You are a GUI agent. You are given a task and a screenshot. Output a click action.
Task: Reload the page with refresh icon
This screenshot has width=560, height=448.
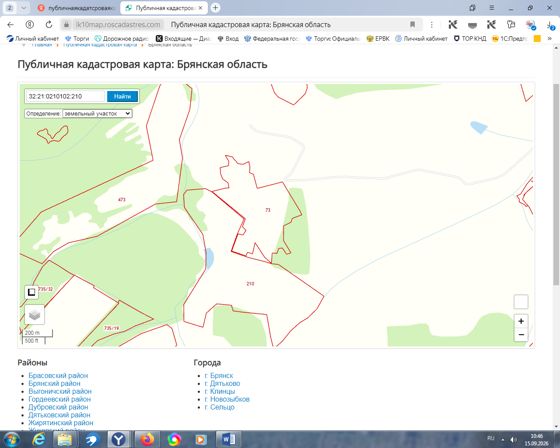pos(49,24)
